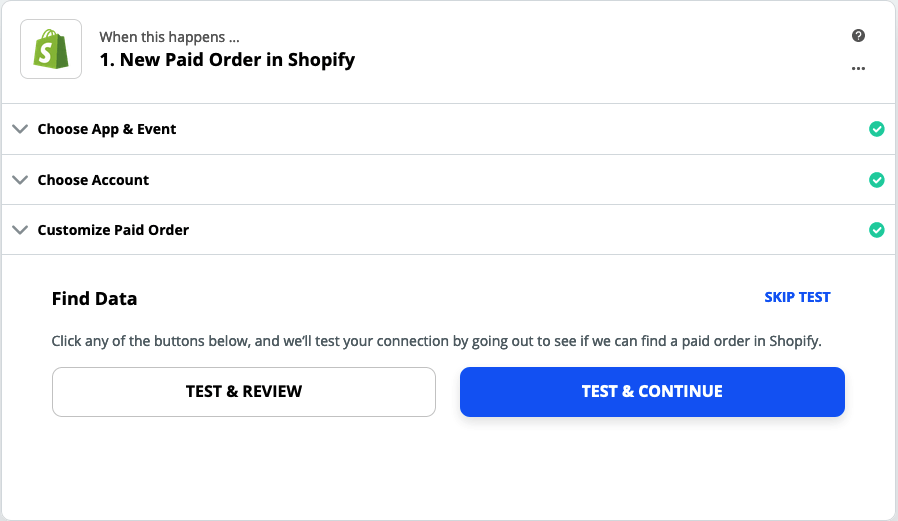Expand Choose Account via its chevron
898x521 pixels.
20,180
